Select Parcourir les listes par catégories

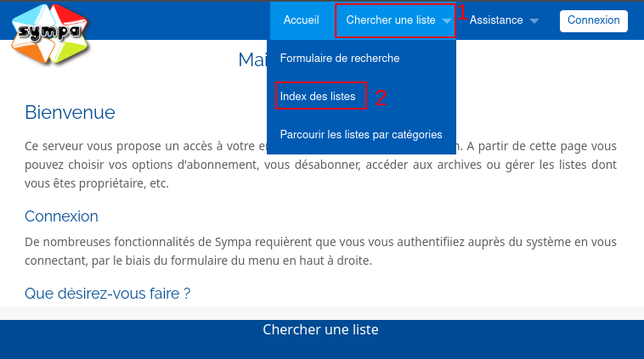[361, 135]
